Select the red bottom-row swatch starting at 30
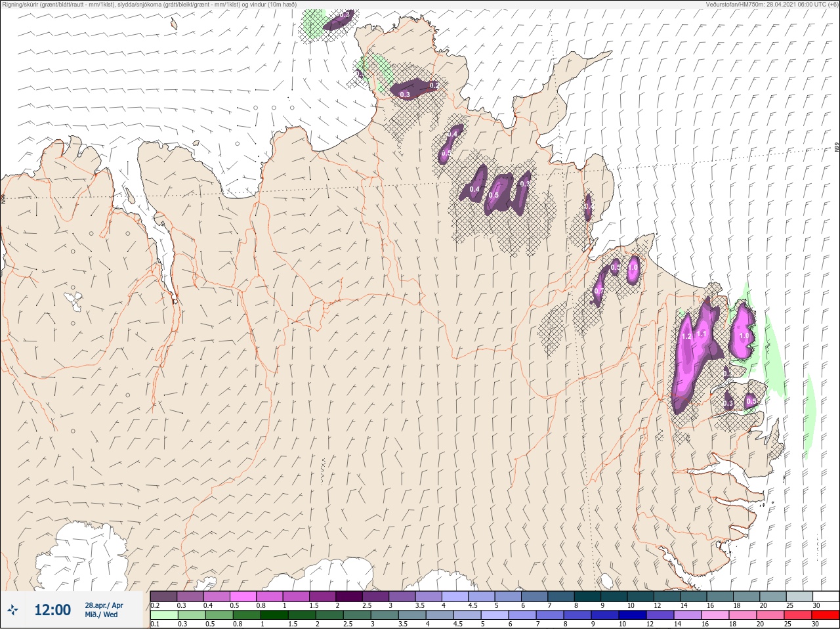The image size is (840, 629). tap(826, 615)
